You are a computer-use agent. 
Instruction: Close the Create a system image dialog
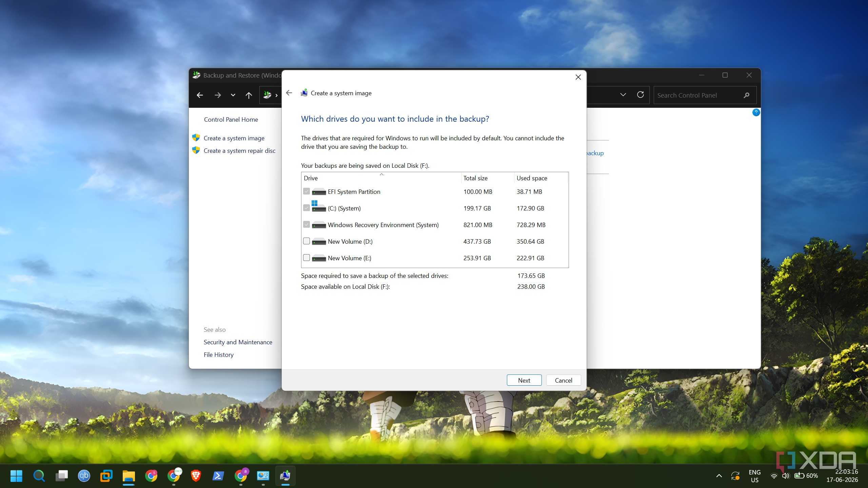pos(578,77)
